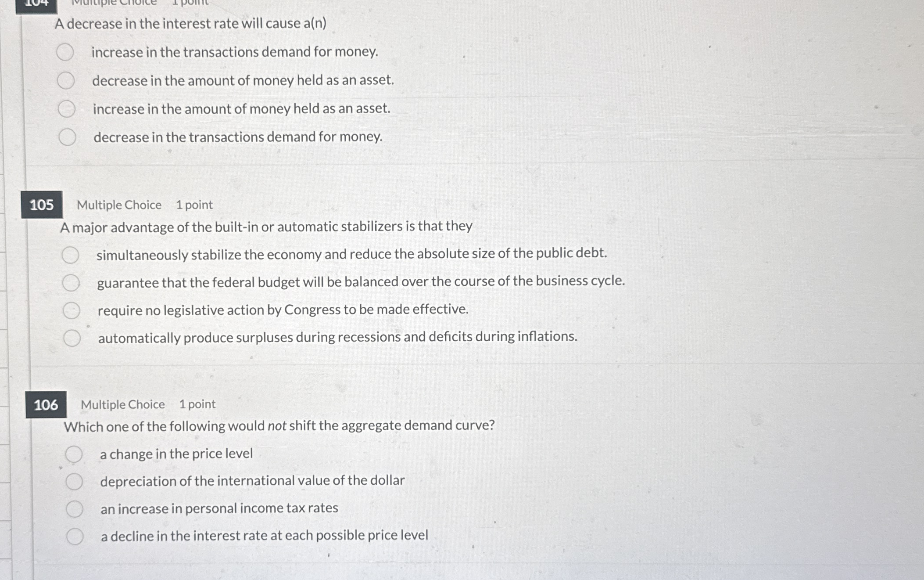The image size is (924, 580).
Task: Select "a change in the price level"
Action: pos(75,454)
